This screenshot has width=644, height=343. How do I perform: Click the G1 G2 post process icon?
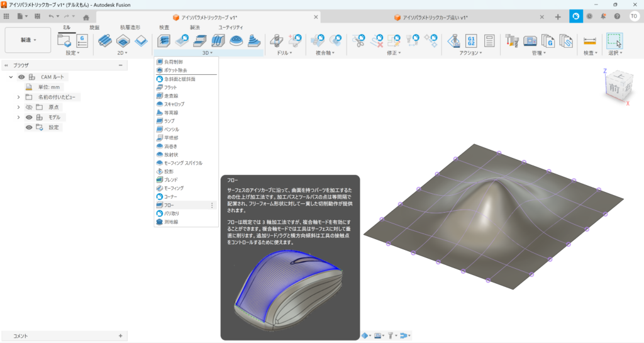tap(471, 41)
